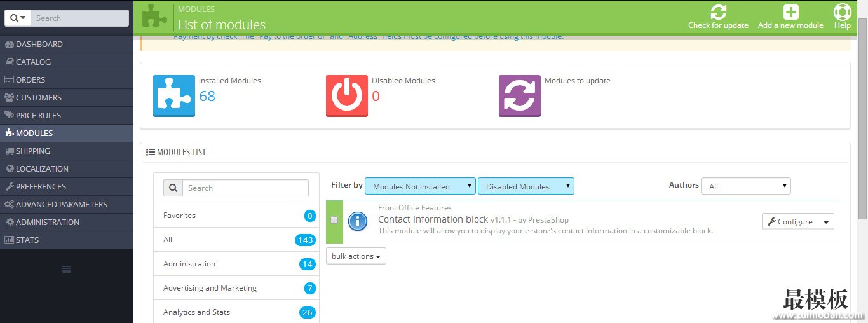Click the Preferences wrench icon
Viewport: 868px width, 323px height.
[x=10, y=187]
